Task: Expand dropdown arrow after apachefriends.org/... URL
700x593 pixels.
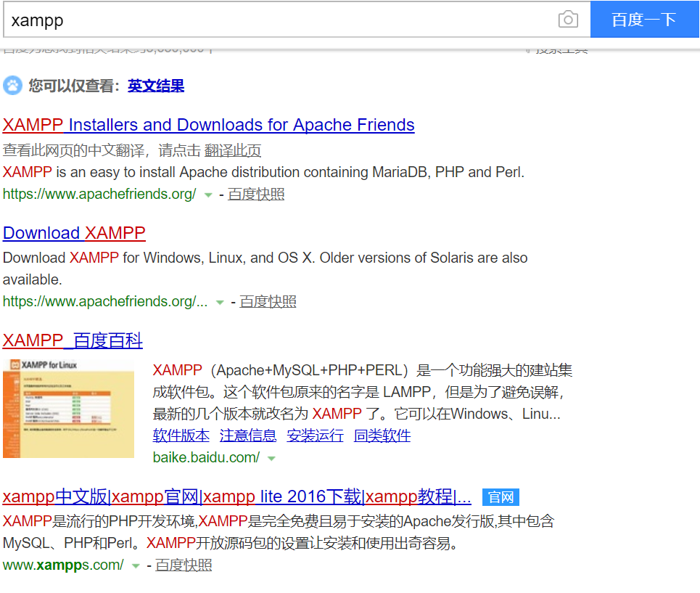Action: pyautogui.click(x=220, y=303)
